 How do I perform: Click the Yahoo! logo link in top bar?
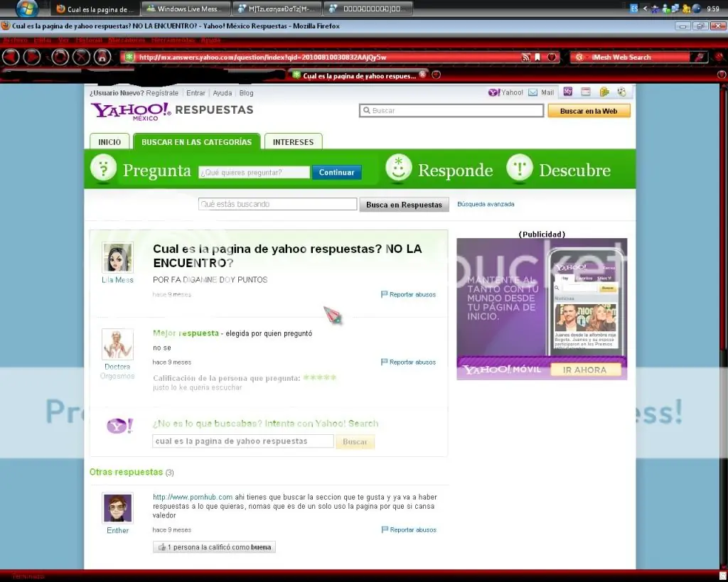505,92
